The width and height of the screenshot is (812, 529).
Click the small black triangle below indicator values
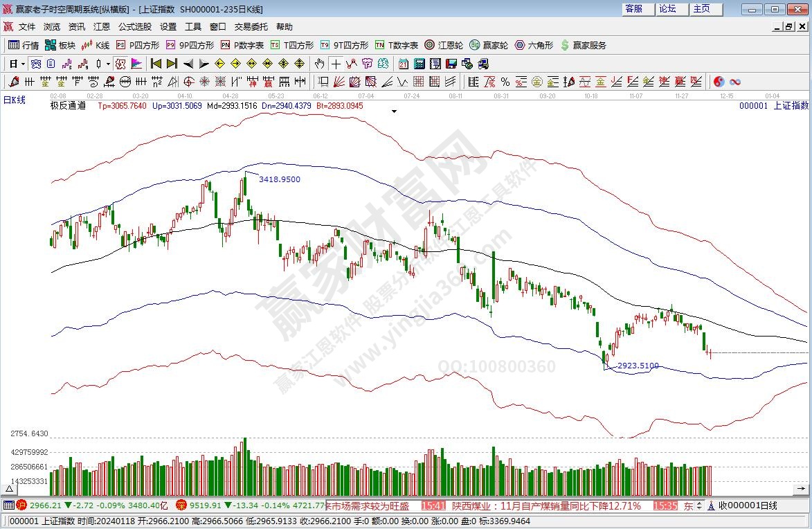[394, 111]
